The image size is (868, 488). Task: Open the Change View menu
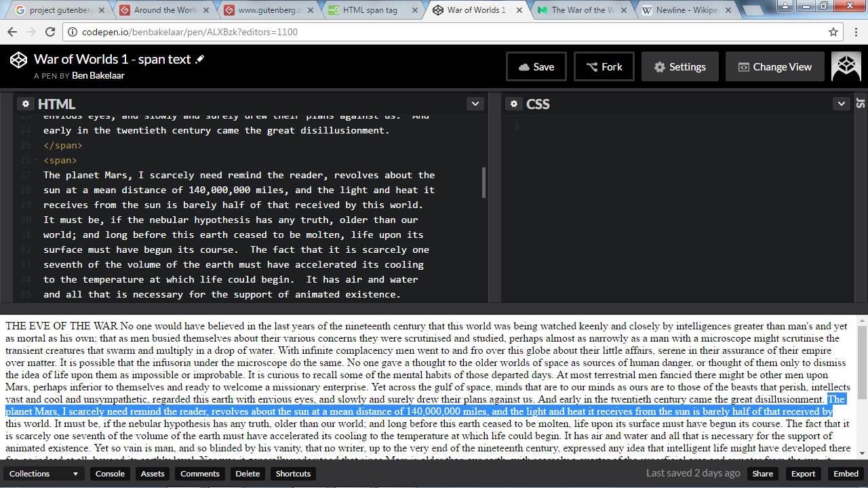(x=775, y=66)
